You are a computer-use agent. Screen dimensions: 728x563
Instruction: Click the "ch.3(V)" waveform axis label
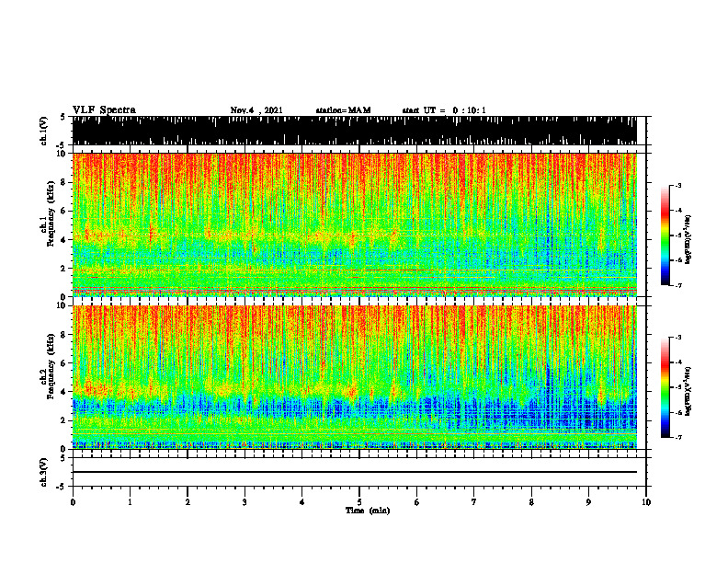pos(43,473)
